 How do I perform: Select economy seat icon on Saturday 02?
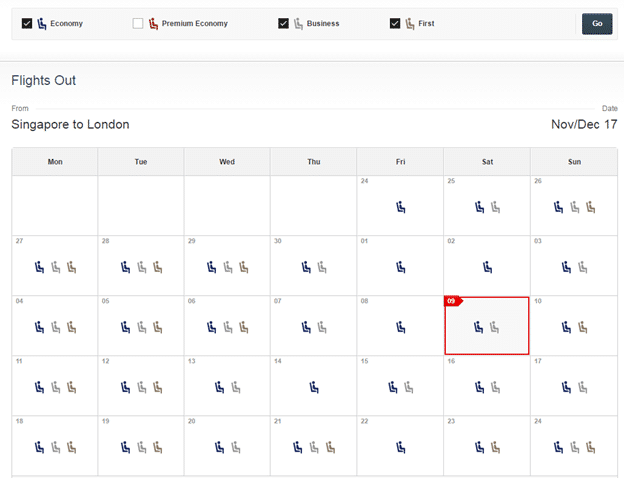488,267
